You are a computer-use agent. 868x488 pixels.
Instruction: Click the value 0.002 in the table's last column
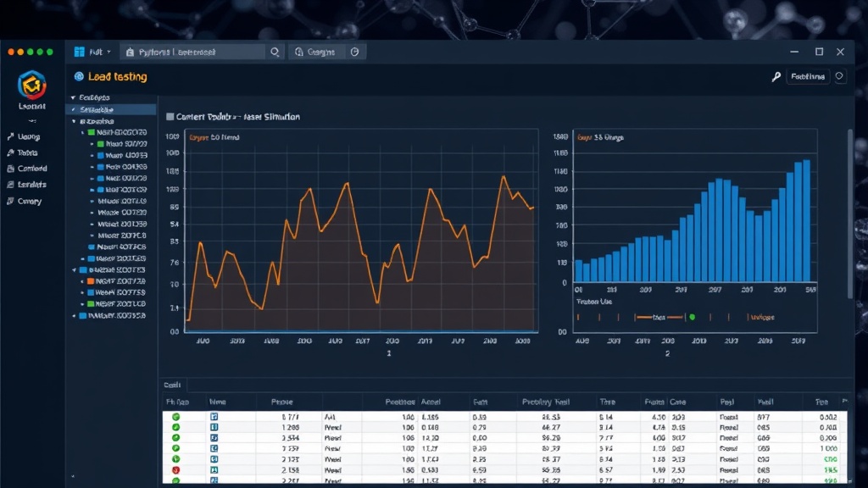pyautogui.click(x=828, y=417)
